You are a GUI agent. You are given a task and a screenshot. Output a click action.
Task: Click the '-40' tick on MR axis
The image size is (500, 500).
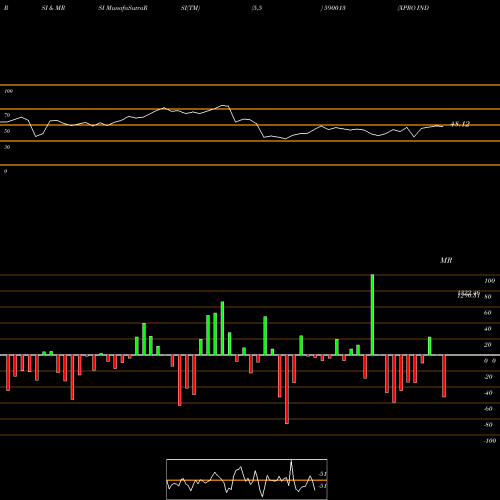(488, 393)
